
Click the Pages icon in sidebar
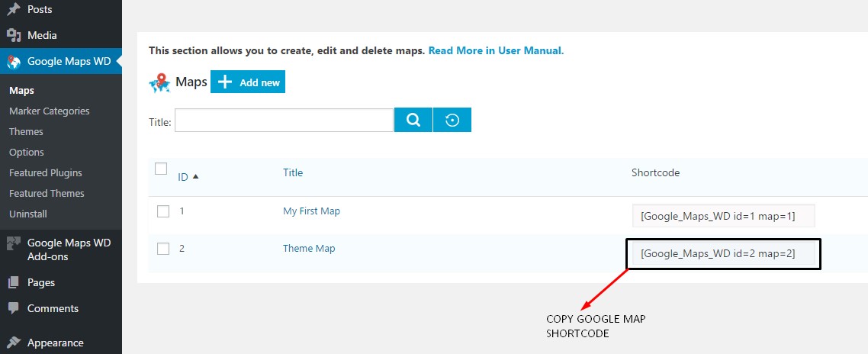pyautogui.click(x=14, y=282)
